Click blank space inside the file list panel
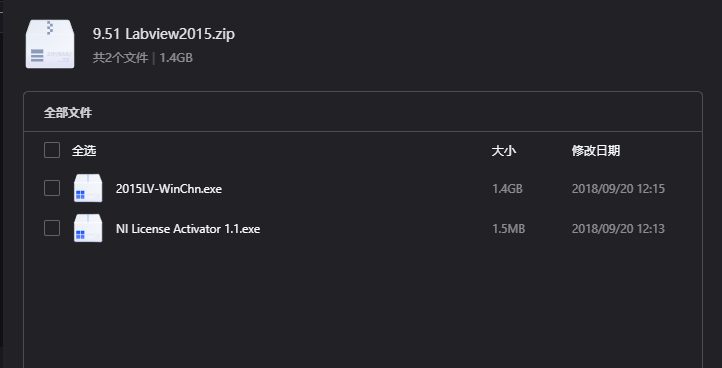Viewport: 722px width, 368px height. point(363,304)
